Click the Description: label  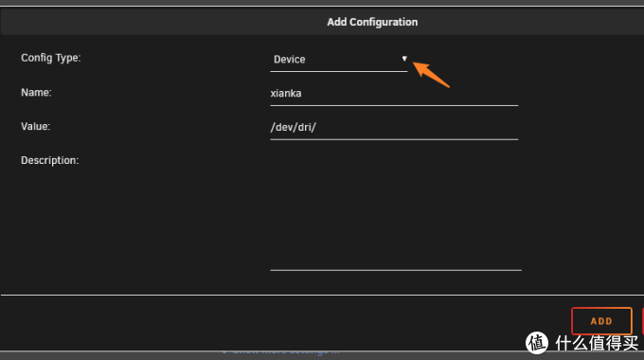pos(49,161)
